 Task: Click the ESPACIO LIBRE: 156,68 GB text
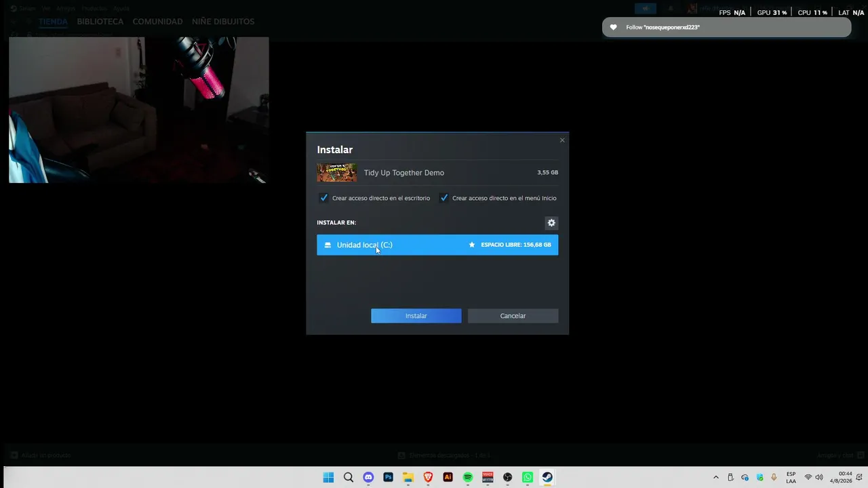(x=516, y=245)
